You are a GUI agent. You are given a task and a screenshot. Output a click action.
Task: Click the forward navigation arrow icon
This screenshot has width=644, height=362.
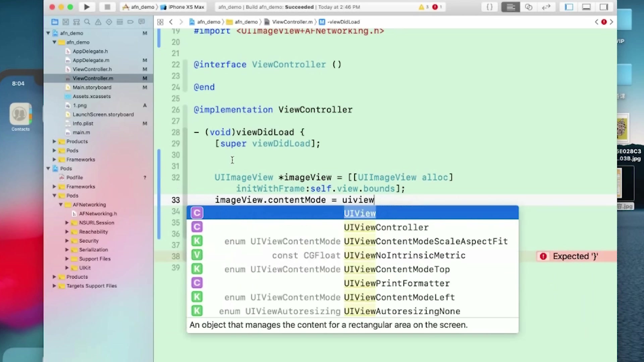coord(181,21)
